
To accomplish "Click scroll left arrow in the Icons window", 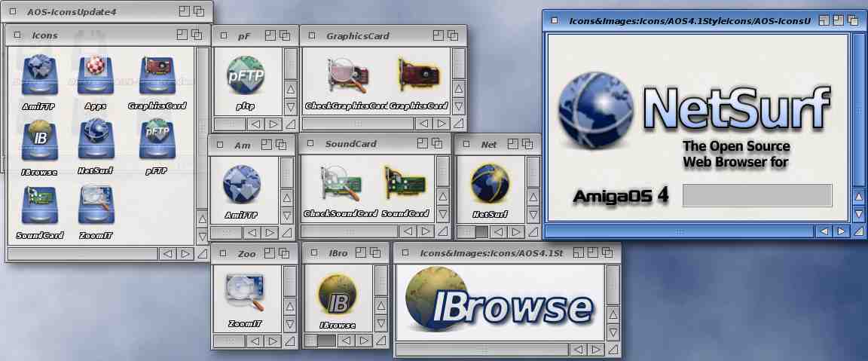I will 167,254.
